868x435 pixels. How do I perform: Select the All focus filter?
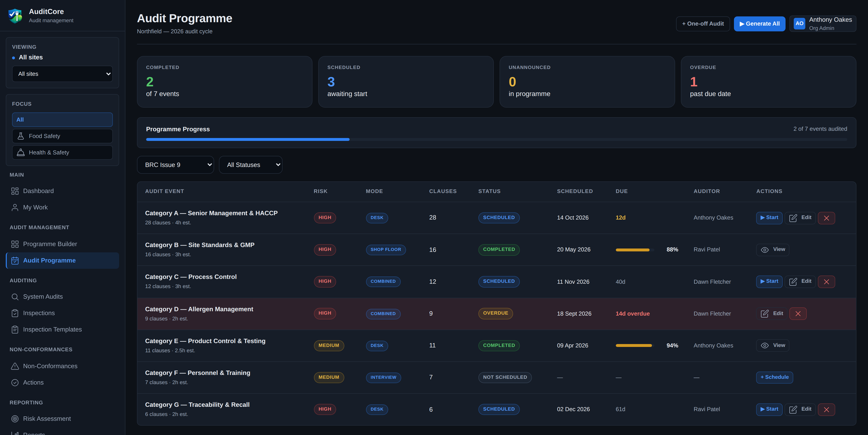pyautogui.click(x=62, y=119)
